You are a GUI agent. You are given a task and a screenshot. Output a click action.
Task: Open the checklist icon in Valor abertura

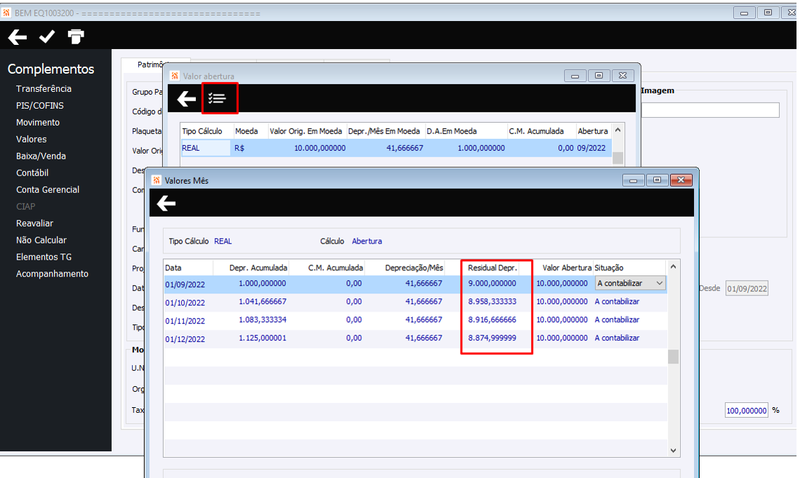coord(217,98)
